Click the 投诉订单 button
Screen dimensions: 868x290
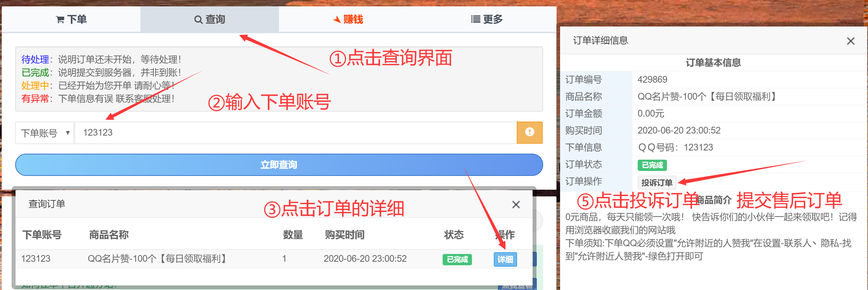[656, 183]
